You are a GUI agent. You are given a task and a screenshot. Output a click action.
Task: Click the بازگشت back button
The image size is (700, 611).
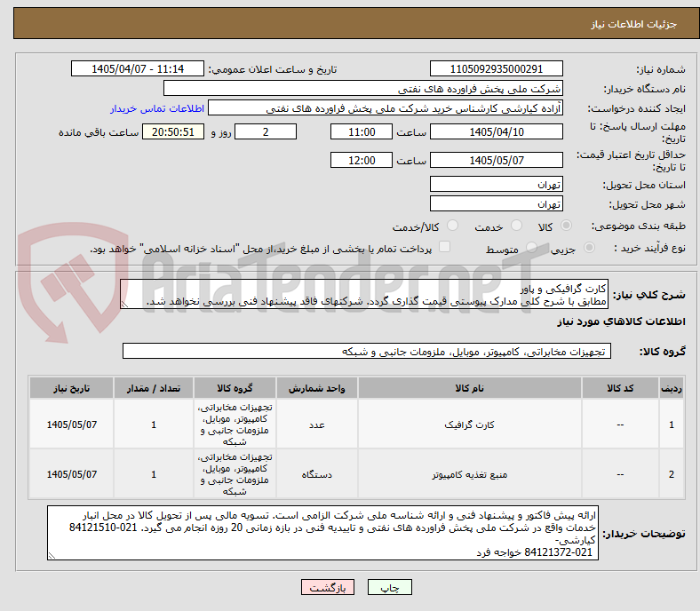(x=328, y=587)
